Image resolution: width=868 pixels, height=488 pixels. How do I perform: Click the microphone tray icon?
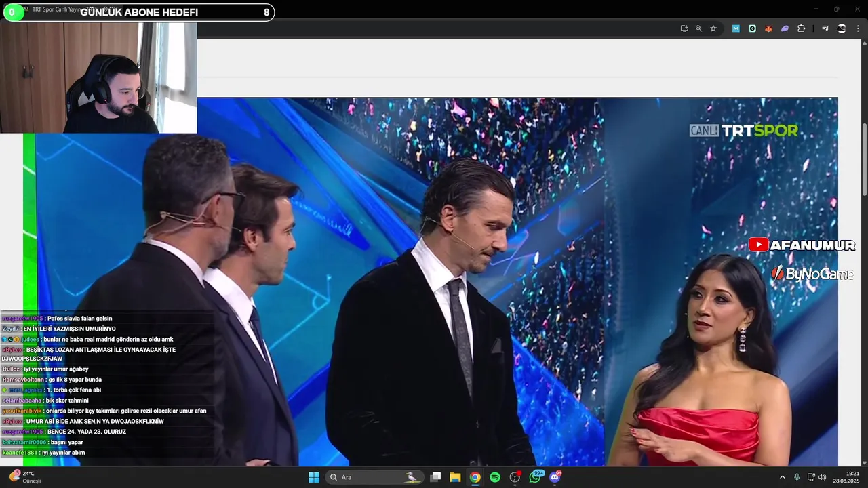797,477
